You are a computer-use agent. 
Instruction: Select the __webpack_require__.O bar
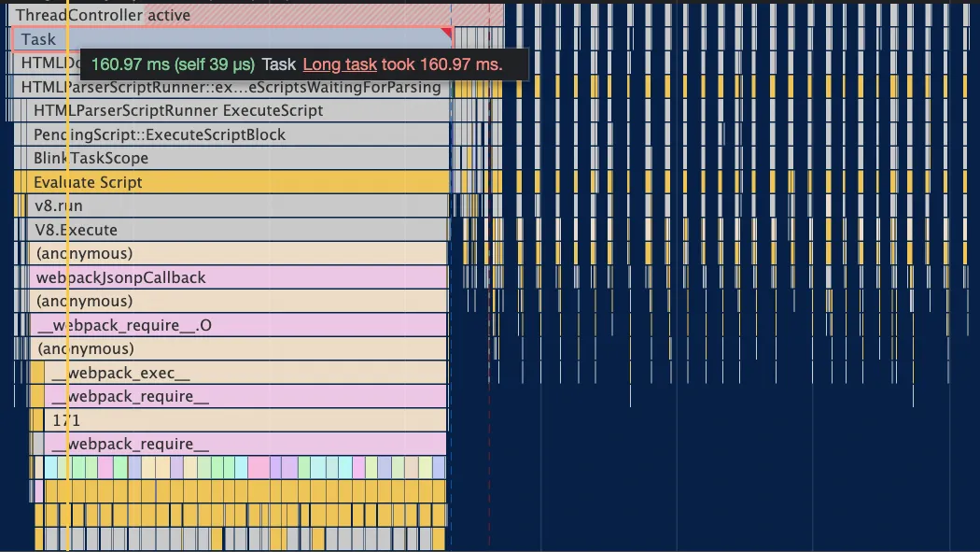tap(239, 325)
